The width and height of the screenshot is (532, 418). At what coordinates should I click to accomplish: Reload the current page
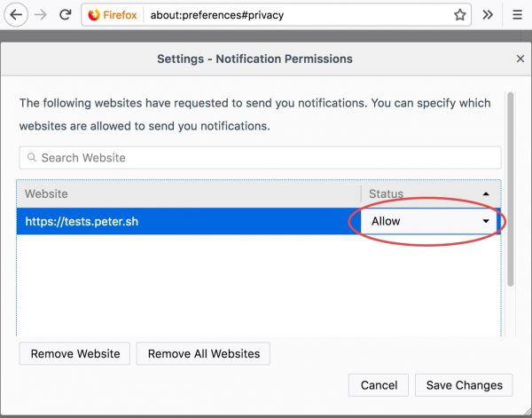click(65, 15)
